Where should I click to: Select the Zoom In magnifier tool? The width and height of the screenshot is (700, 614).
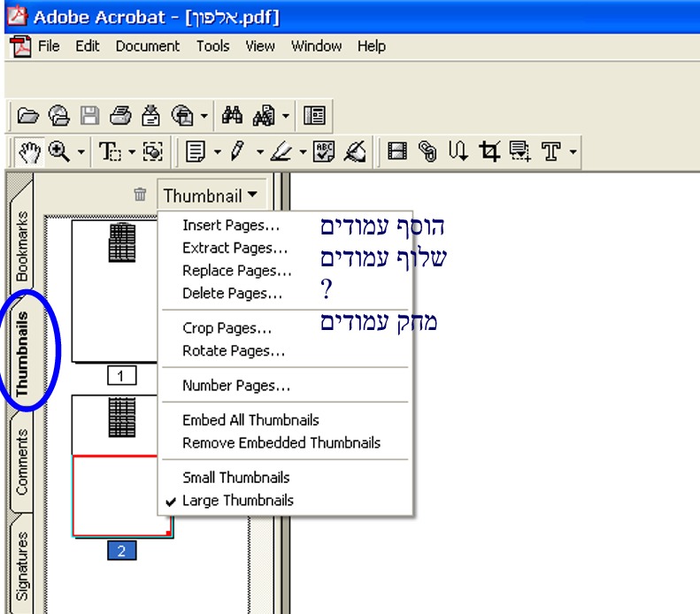point(58,151)
